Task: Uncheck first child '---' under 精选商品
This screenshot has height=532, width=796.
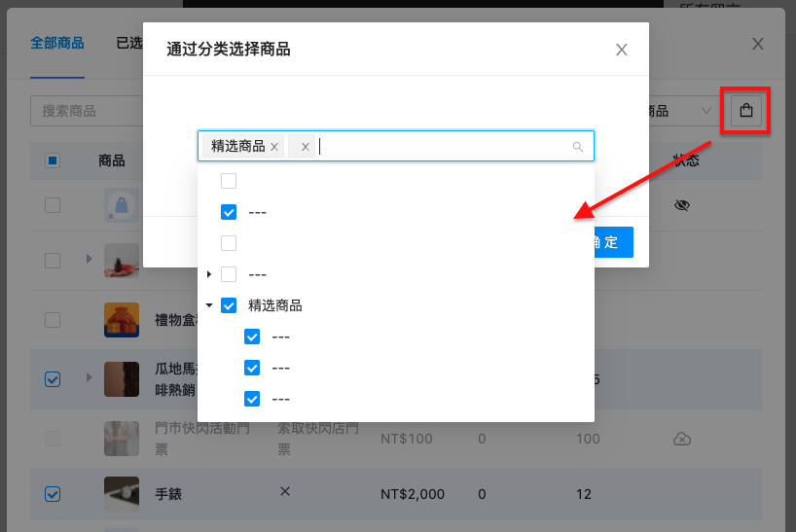Action: [x=252, y=337]
